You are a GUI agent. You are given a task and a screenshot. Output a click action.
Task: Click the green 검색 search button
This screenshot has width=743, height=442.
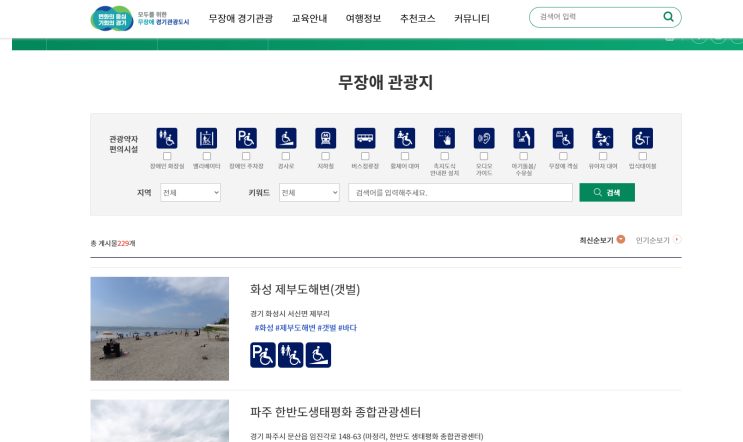pyautogui.click(x=607, y=192)
